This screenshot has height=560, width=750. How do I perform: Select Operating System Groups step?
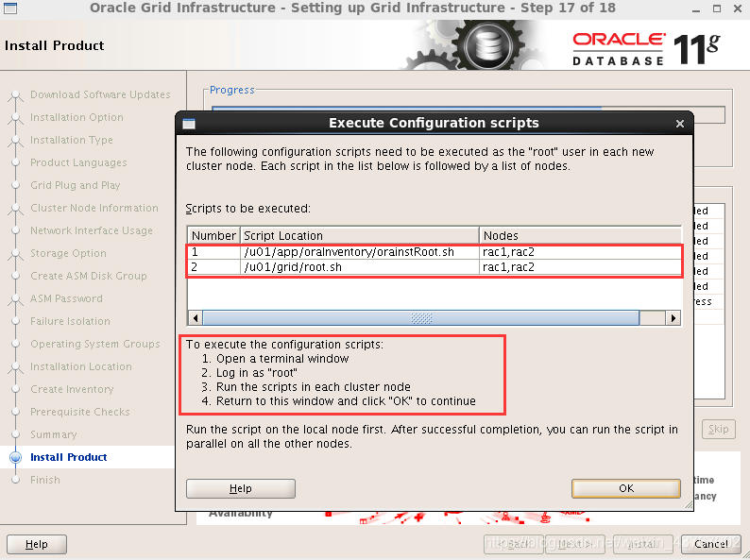(95, 344)
